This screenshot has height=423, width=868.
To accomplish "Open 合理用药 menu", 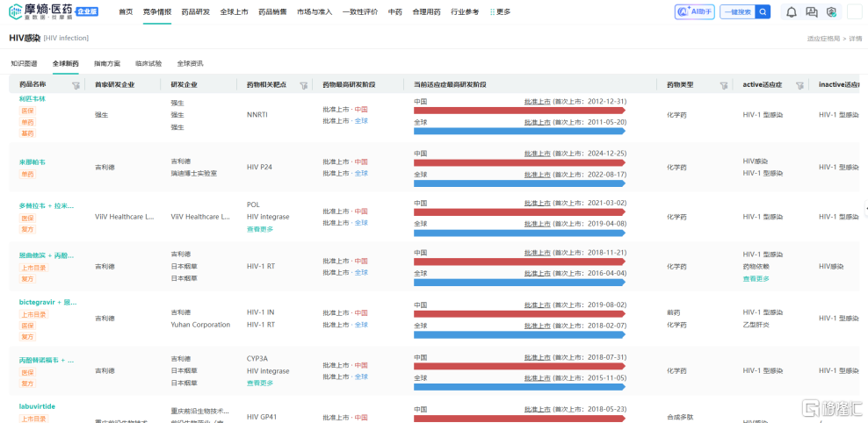I will pyautogui.click(x=426, y=11).
